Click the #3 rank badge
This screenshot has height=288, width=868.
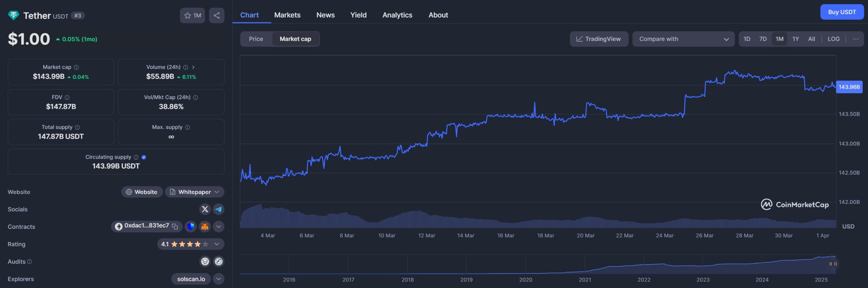point(78,16)
